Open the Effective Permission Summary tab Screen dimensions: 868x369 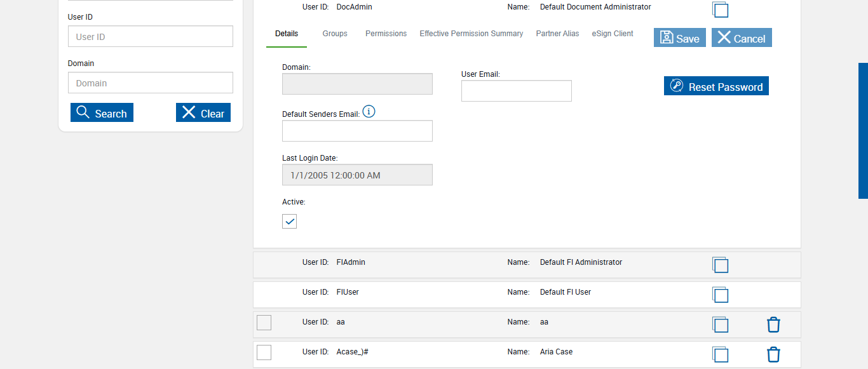click(471, 34)
